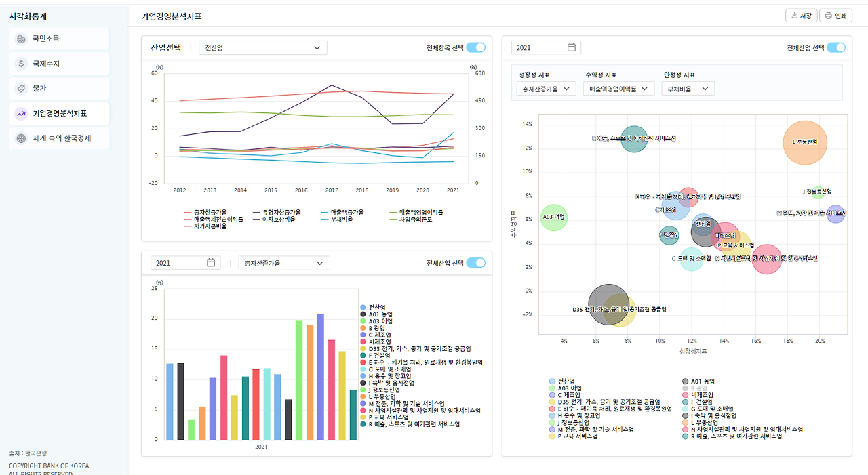Click P 교육 서비스업 entry in bar legend

(x=384, y=417)
